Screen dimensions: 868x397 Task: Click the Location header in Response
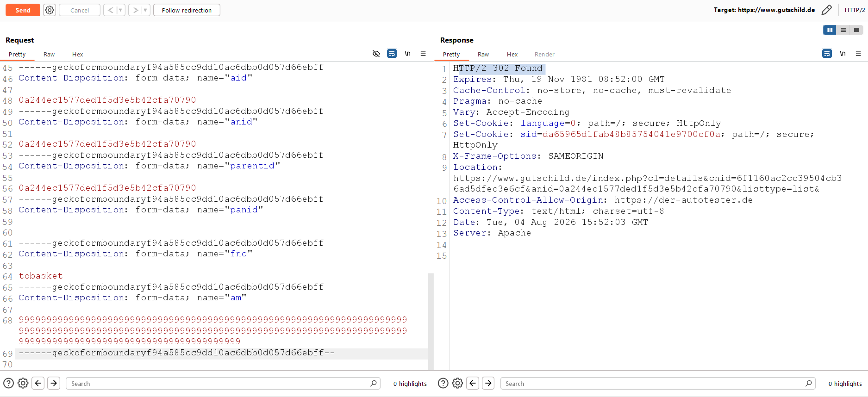click(477, 167)
